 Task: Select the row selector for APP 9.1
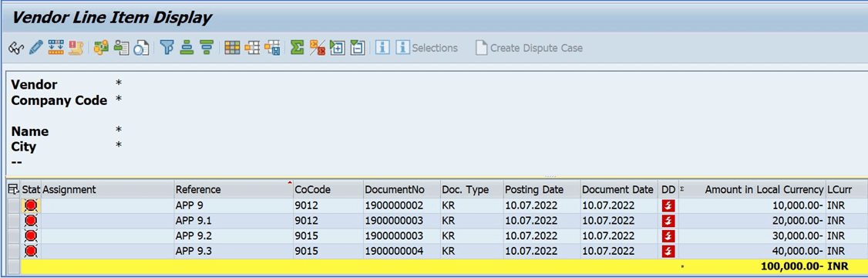[x=13, y=221]
